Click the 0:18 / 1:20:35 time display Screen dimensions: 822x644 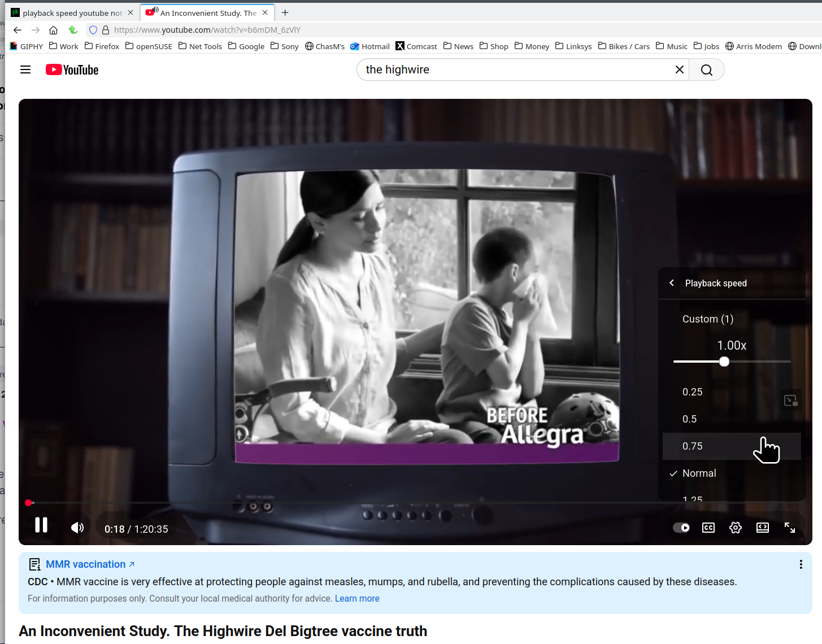pos(136,529)
